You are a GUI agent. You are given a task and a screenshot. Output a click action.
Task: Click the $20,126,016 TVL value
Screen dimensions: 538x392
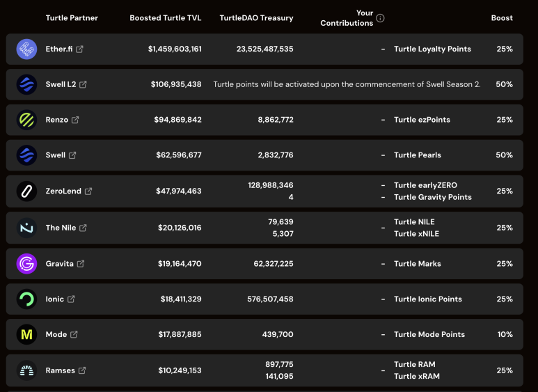tap(180, 228)
